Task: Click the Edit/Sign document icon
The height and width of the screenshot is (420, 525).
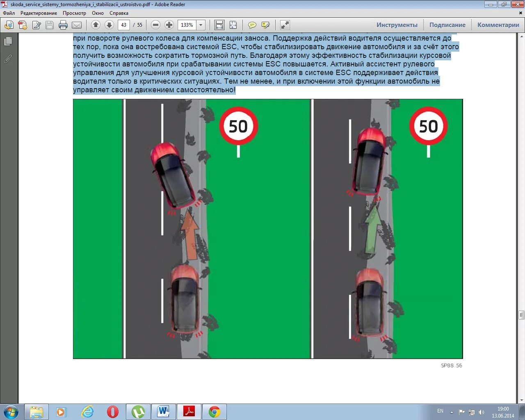Action: click(x=37, y=25)
